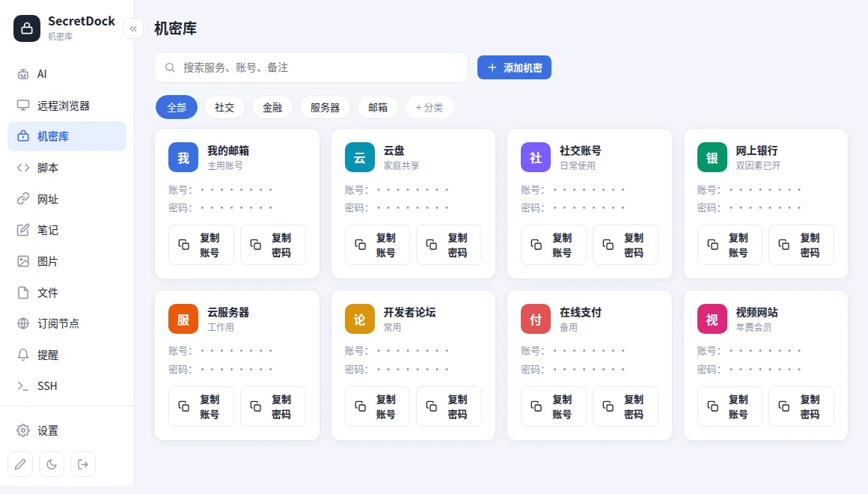Click the 视频网站 card title
The height and width of the screenshot is (494, 868).
[757, 312]
